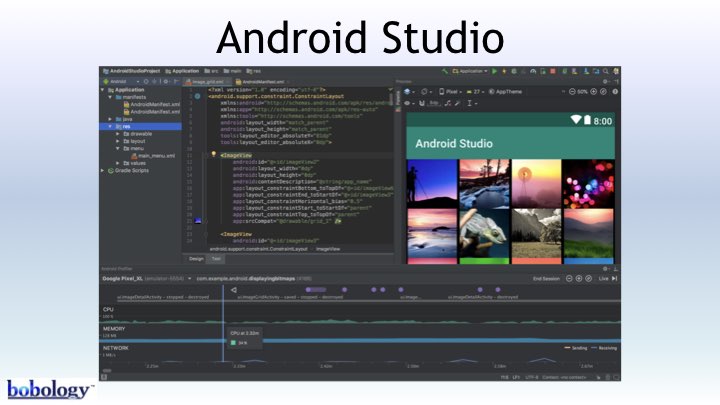Click the clear constraints icon

coord(448,103)
